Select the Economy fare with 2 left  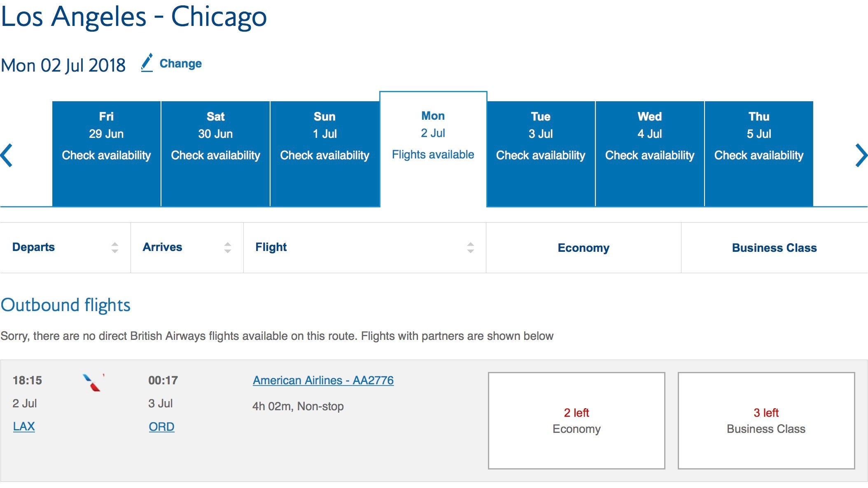point(576,421)
